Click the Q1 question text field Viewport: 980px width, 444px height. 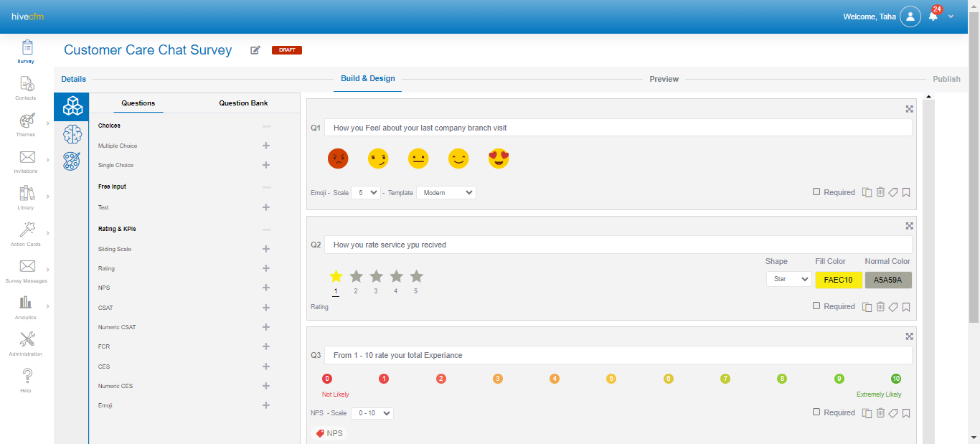(x=618, y=128)
